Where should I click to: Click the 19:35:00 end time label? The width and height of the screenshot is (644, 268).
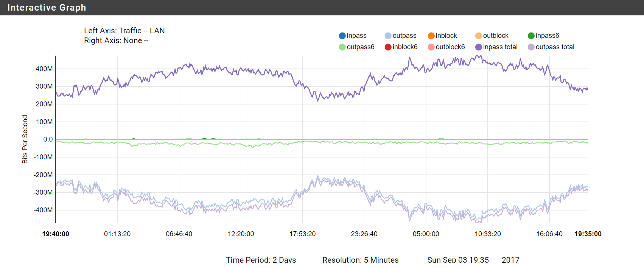click(x=588, y=234)
